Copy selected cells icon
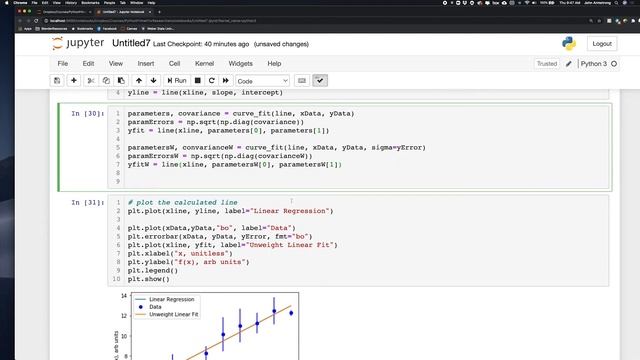The image size is (640, 360). [x=106, y=81]
